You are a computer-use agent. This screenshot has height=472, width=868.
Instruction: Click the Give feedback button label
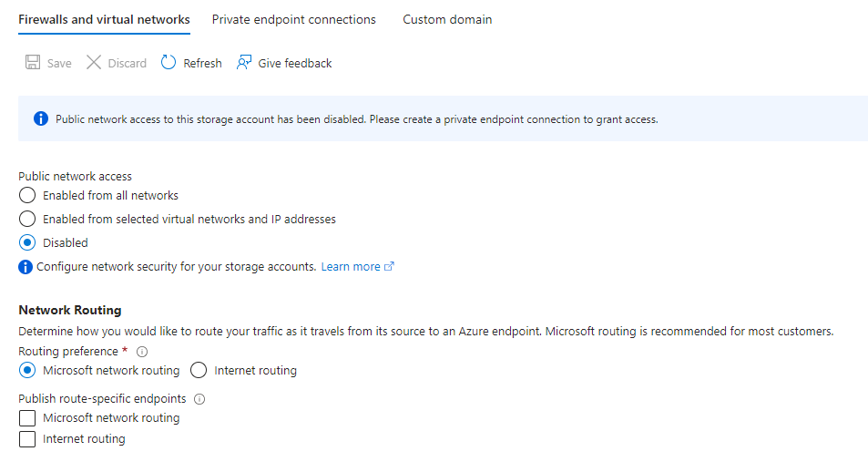[295, 63]
